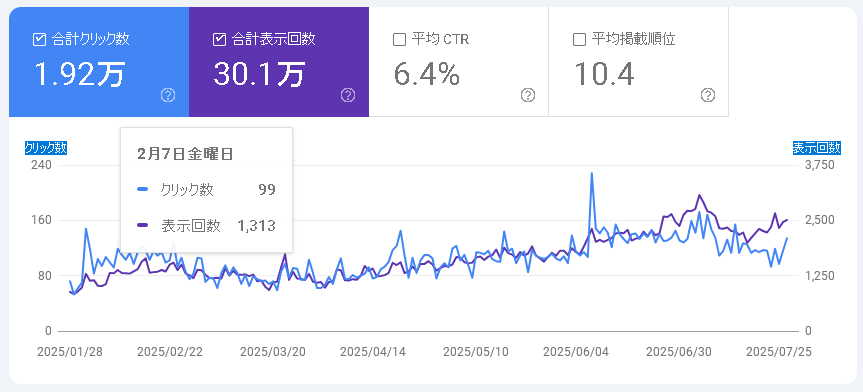The width and height of the screenshot is (863, 392).
Task: Select the 30.1万 total impressions value
Action: coord(259,74)
